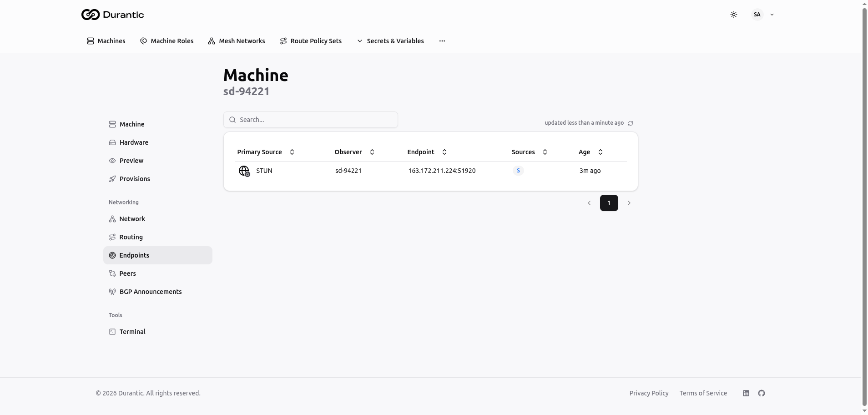Click the Durantic logo icon
This screenshot has height=415, width=868.
90,15
